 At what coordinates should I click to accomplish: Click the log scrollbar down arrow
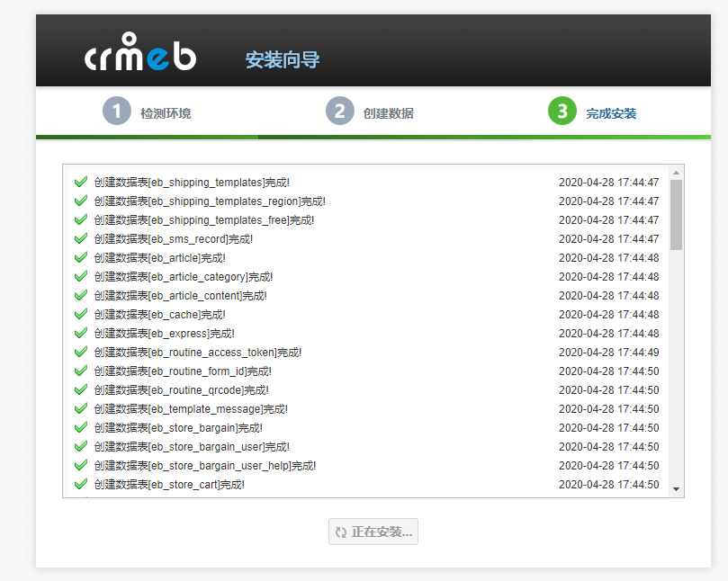tap(677, 489)
